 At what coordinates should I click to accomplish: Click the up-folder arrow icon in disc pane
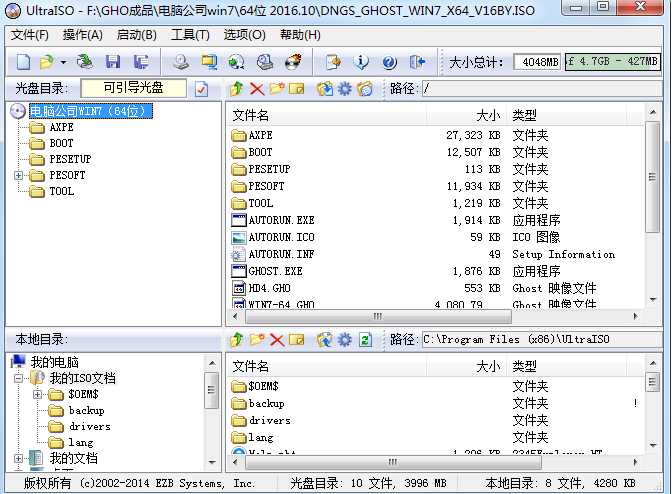(236, 89)
